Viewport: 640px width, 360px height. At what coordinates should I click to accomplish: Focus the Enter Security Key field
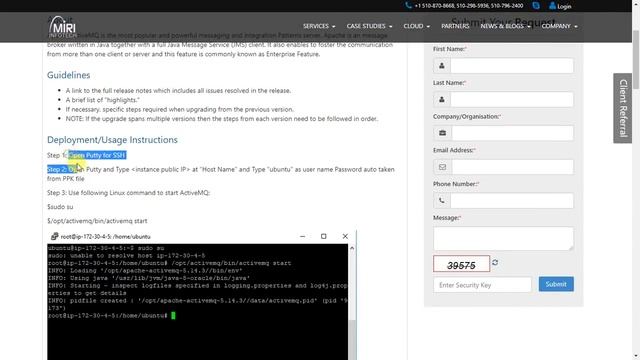pos(482,285)
